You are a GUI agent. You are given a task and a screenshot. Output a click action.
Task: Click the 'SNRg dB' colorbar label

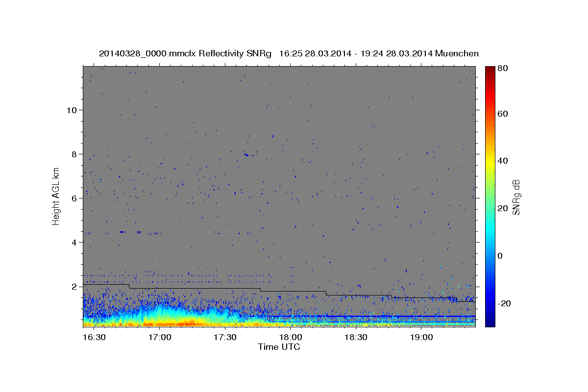click(516, 197)
